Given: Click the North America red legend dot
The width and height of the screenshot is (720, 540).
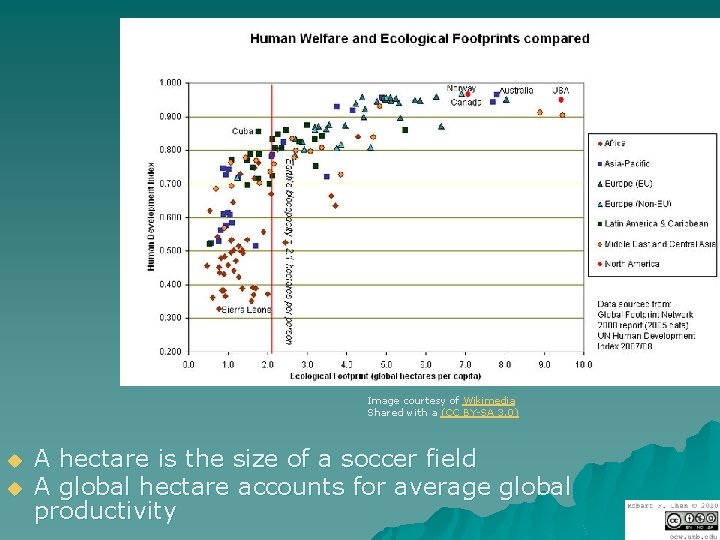Looking at the screenshot, I should (600, 264).
